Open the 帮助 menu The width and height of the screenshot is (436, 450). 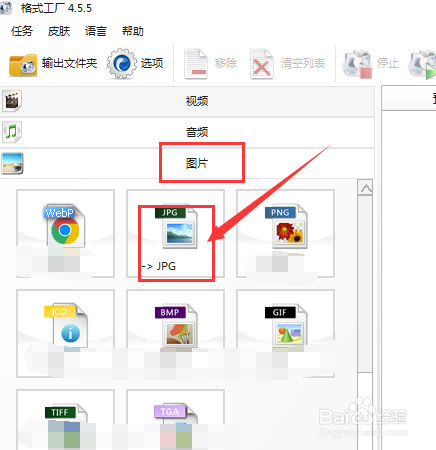coord(133,31)
